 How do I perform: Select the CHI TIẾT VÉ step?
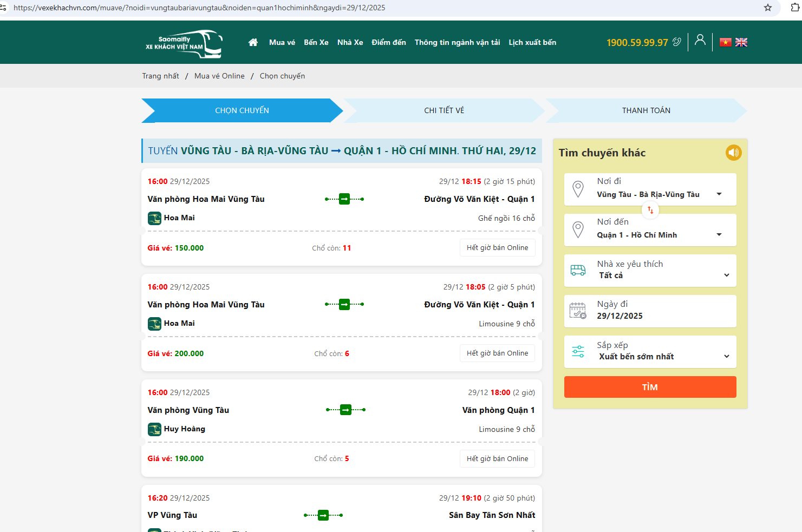pyautogui.click(x=444, y=110)
